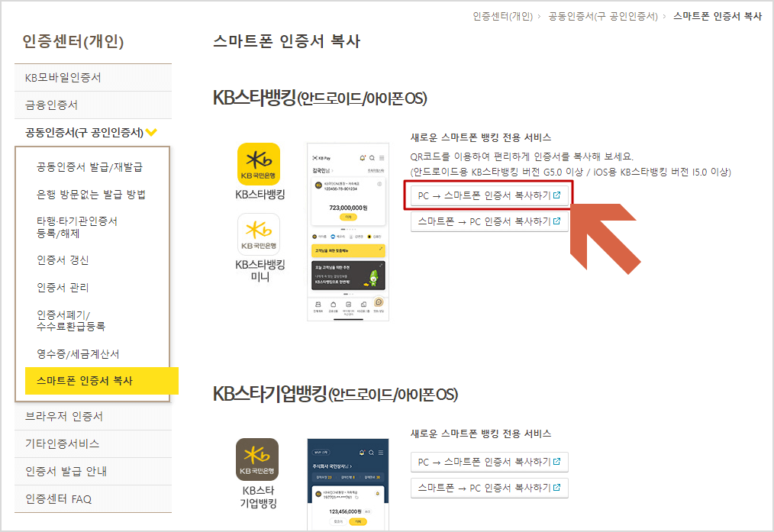774x532 pixels.
Task: Click the 인증센터(개인) sidebar heading
Action: (73, 41)
